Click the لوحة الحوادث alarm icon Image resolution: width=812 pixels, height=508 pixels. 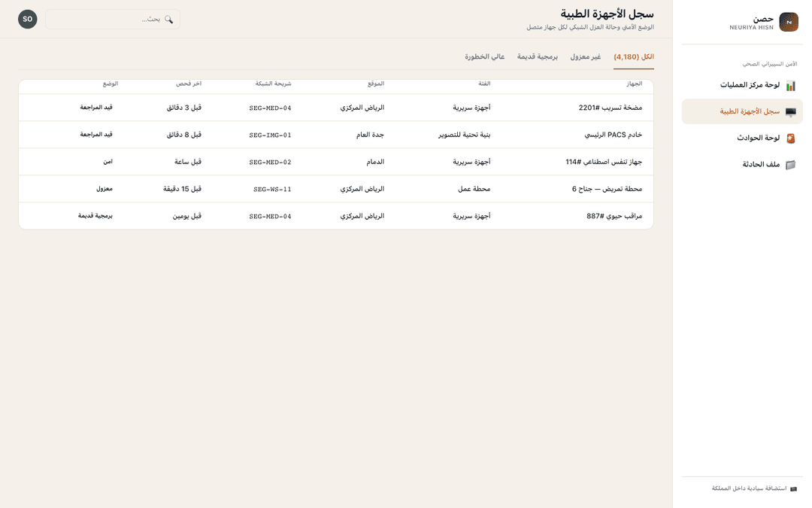click(791, 138)
